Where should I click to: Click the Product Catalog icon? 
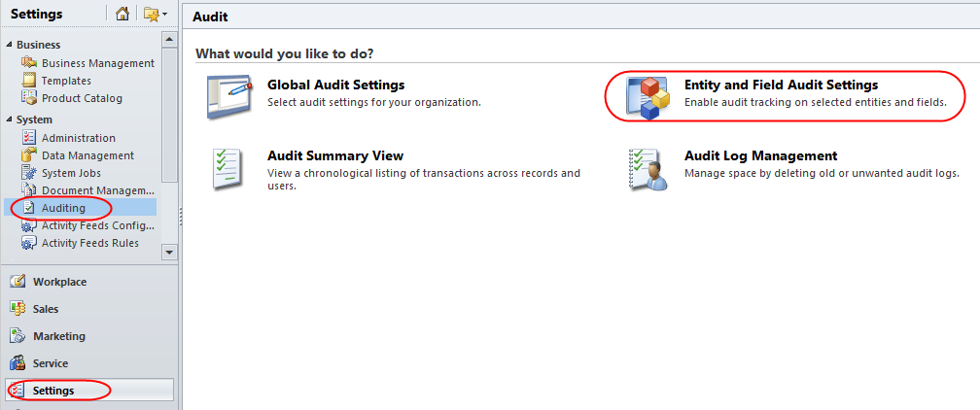[x=29, y=97]
